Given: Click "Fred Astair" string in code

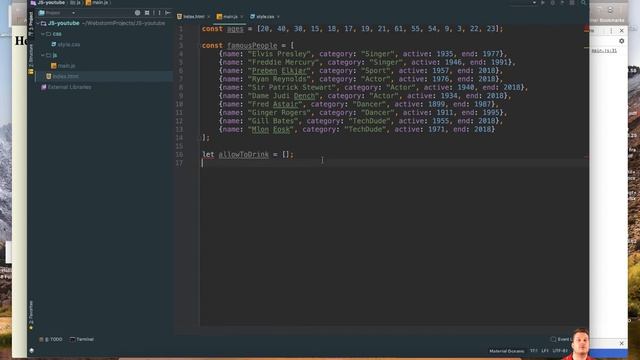Looking at the screenshot, I should pyautogui.click(x=275, y=104).
